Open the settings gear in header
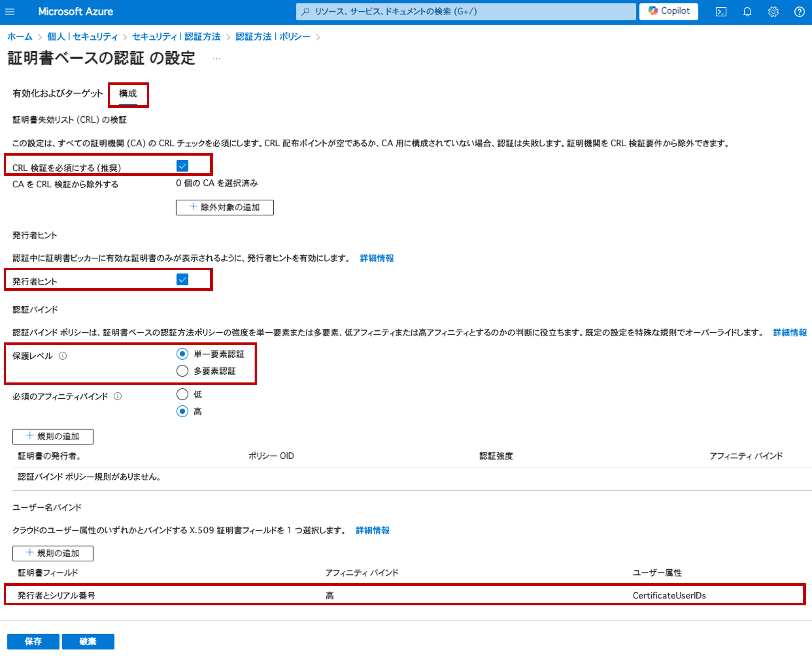Image resolution: width=812 pixels, height=656 pixels. [x=773, y=12]
